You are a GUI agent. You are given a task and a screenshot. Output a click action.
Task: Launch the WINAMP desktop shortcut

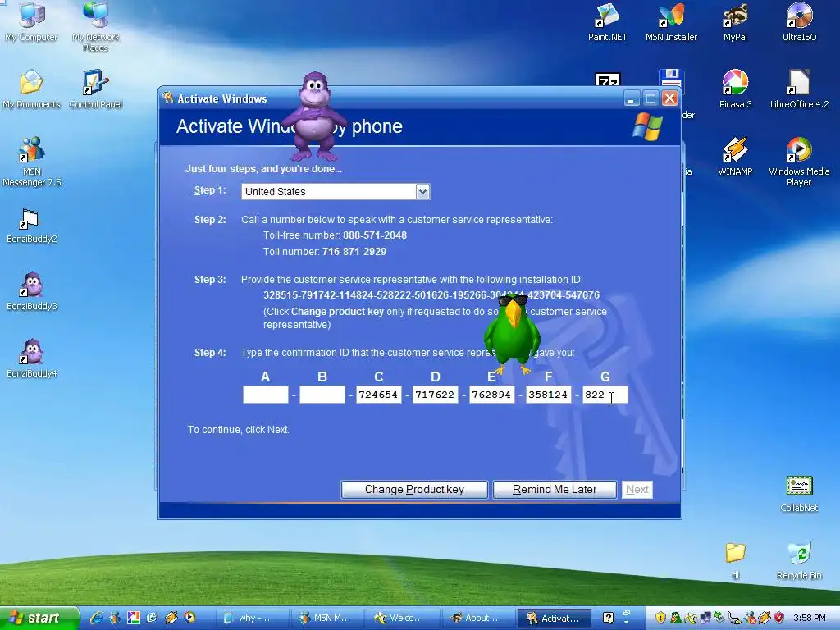[x=735, y=157]
